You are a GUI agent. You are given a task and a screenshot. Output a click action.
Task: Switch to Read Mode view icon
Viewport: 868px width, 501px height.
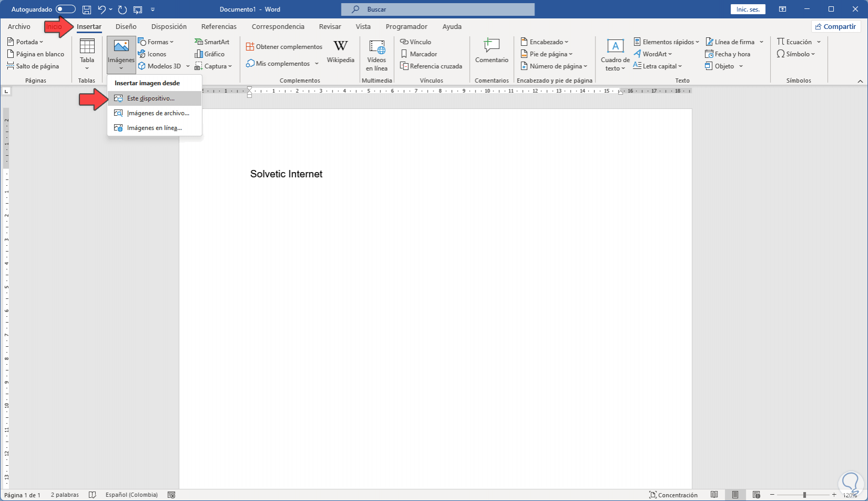[714, 495]
